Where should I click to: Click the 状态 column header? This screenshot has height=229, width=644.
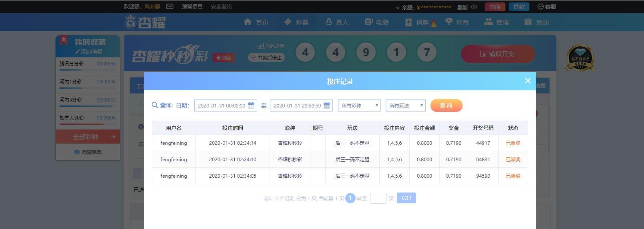click(513, 128)
